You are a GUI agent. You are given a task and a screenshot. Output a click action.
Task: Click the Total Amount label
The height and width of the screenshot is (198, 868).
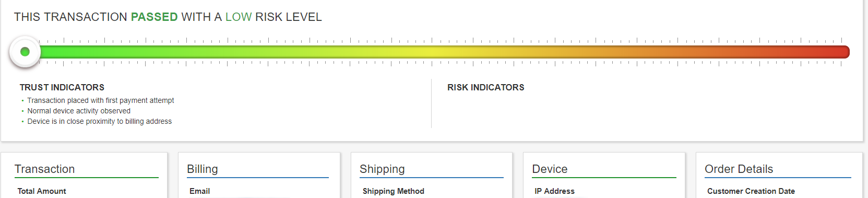[x=42, y=191]
